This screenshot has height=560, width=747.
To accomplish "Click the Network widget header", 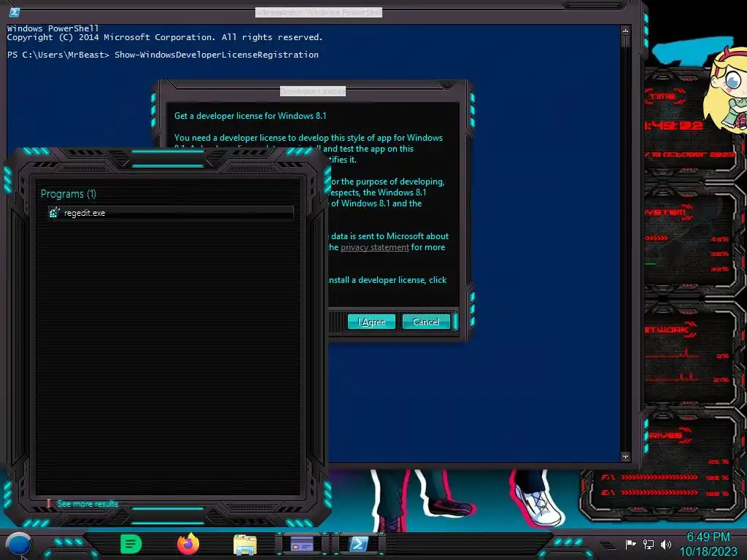I will coord(670,330).
